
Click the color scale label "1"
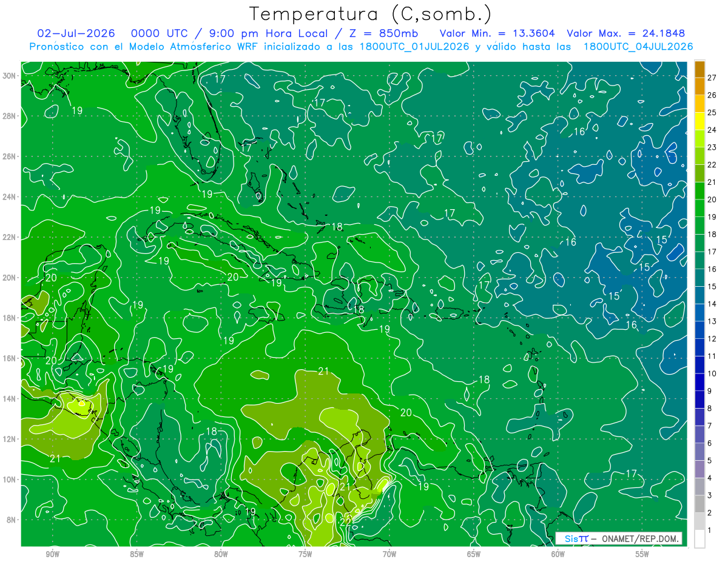[x=710, y=530]
